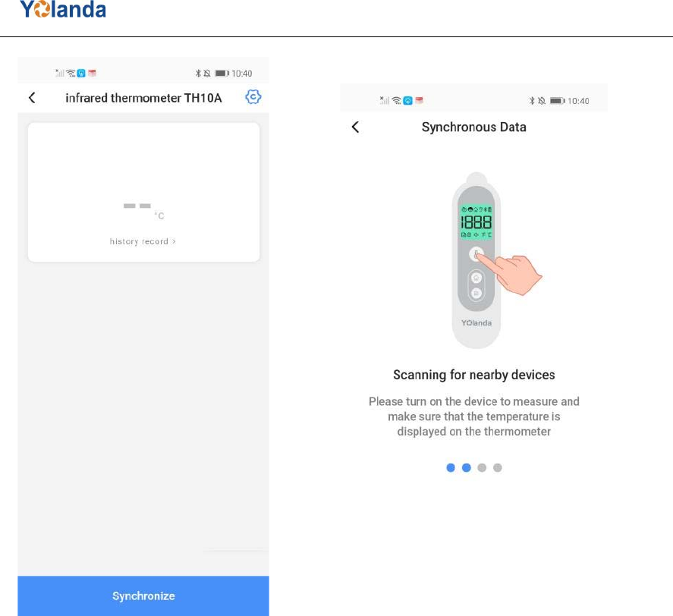Go back from Synchronous Data screen
This screenshot has height=616, width=673.
click(355, 127)
